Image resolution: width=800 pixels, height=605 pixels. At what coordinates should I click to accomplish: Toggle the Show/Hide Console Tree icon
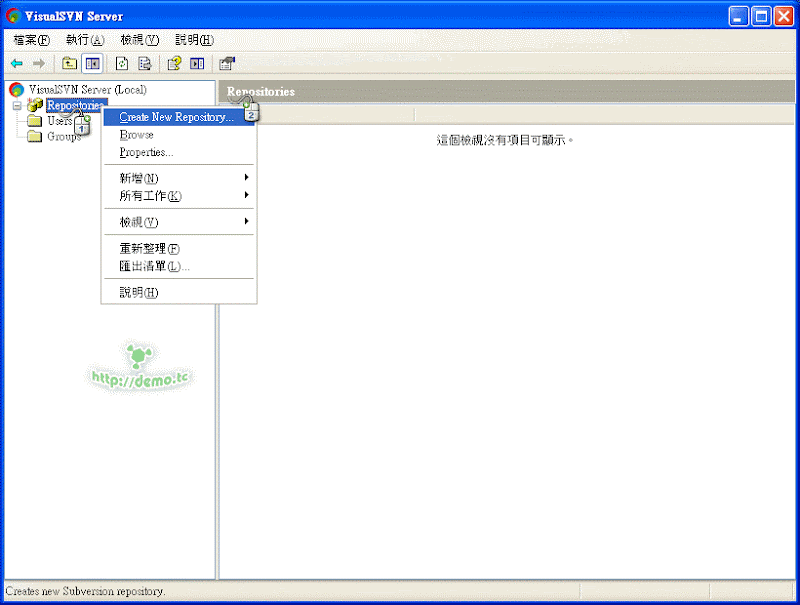92,64
